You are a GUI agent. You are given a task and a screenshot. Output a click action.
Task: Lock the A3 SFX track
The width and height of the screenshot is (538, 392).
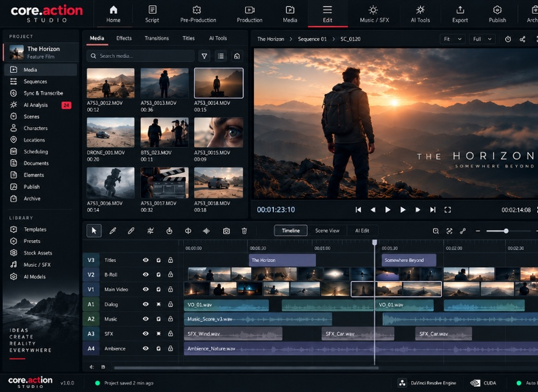click(x=170, y=333)
